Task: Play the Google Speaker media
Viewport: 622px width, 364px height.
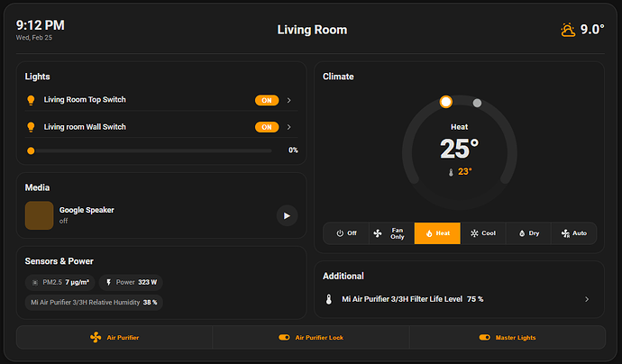Action: point(287,215)
